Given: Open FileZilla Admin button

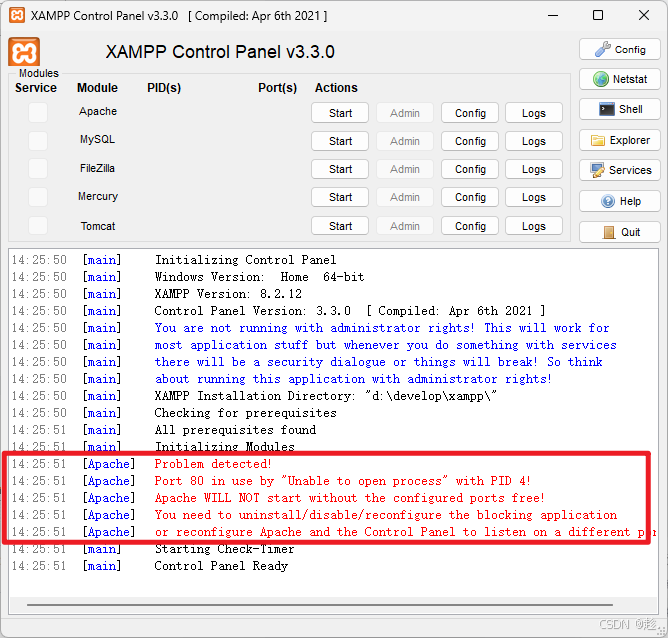Looking at the screenshot, I should pyautogui.click(x=405, y=169).
